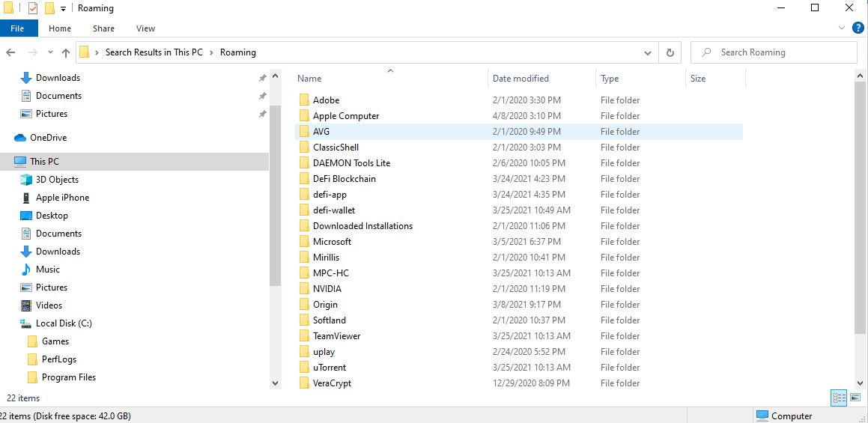Image resolution: width=868 pixels, height=423 pixels.
Task: Click the Properties quick access toolbar icon
Action: click(x=33, y=8)
